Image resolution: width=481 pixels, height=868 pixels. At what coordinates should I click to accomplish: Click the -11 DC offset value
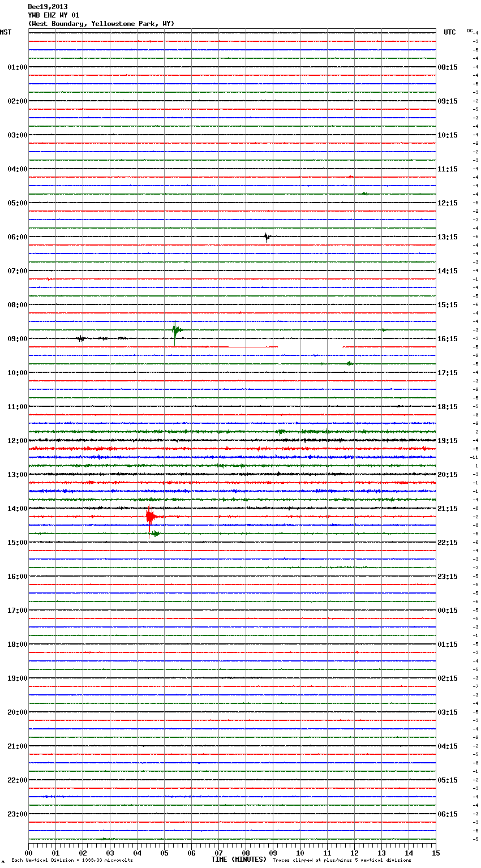click(x=474, y=457)
